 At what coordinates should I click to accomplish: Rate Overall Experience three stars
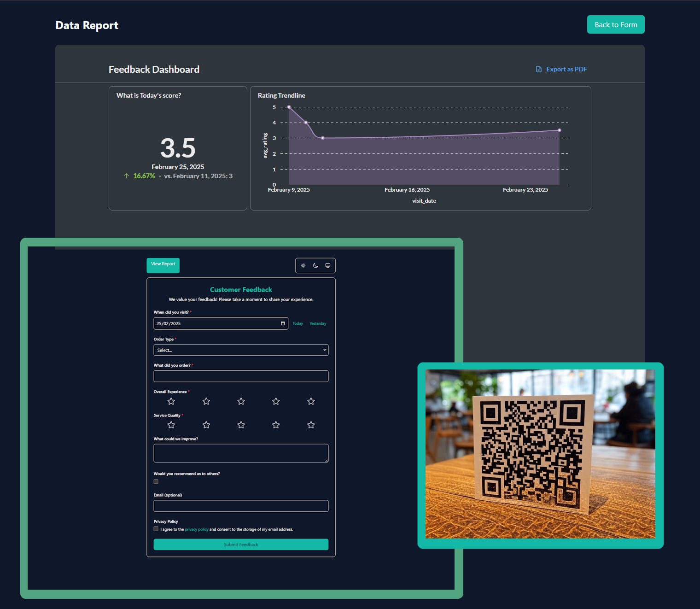point(241,401)
